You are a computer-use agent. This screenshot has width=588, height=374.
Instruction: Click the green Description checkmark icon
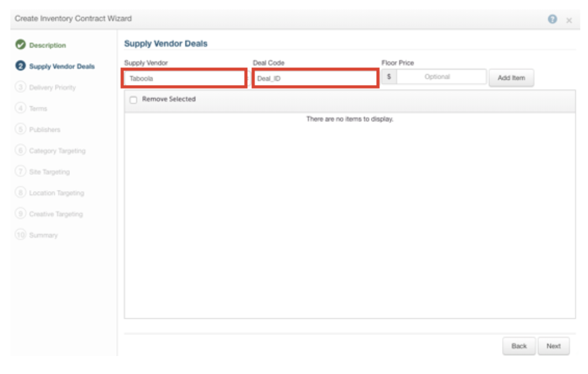click(x=20, y=45)
